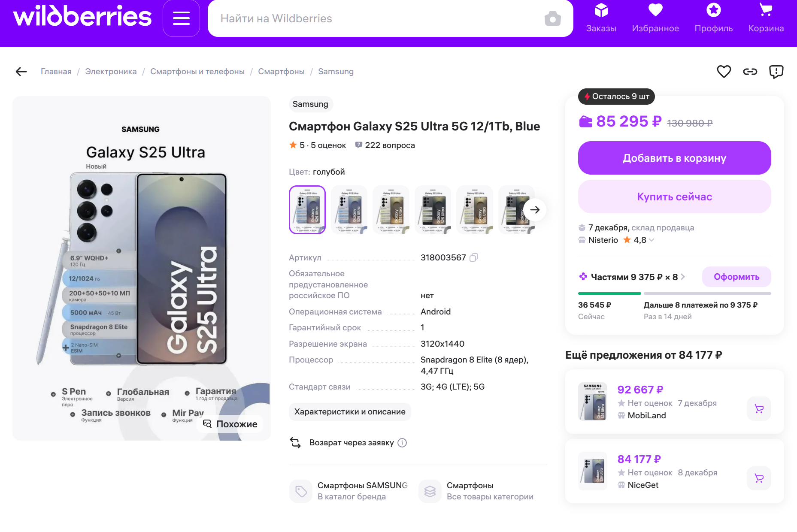
Task: Expand the Nisterio seller rating dropdown
Action: point(652,240)
